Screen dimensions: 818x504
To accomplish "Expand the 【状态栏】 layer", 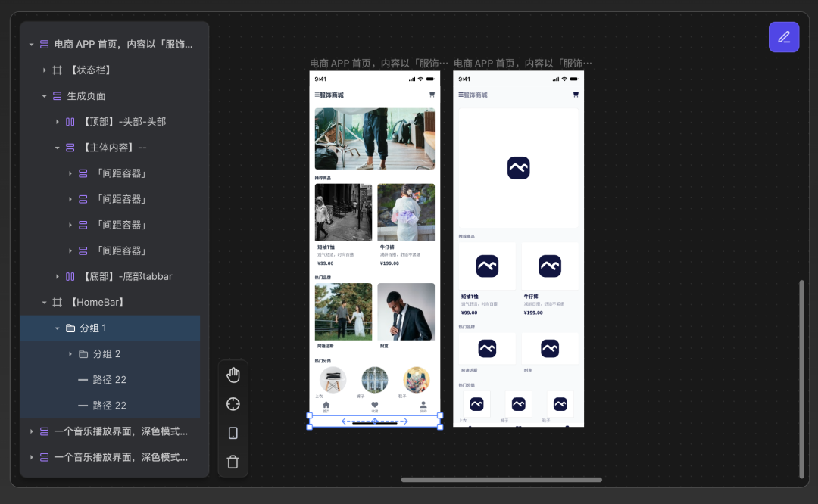I will pyautogui.click(x=44, y=70).
